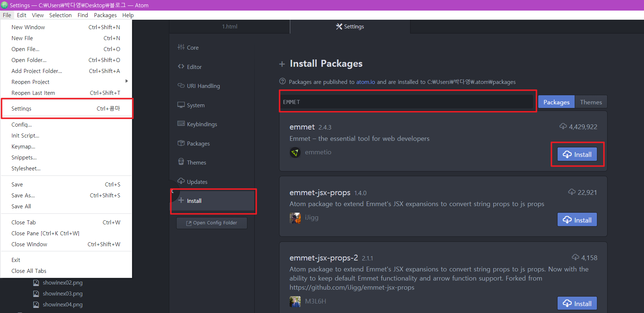Choose Open File... menu entry

pos(66,49)
